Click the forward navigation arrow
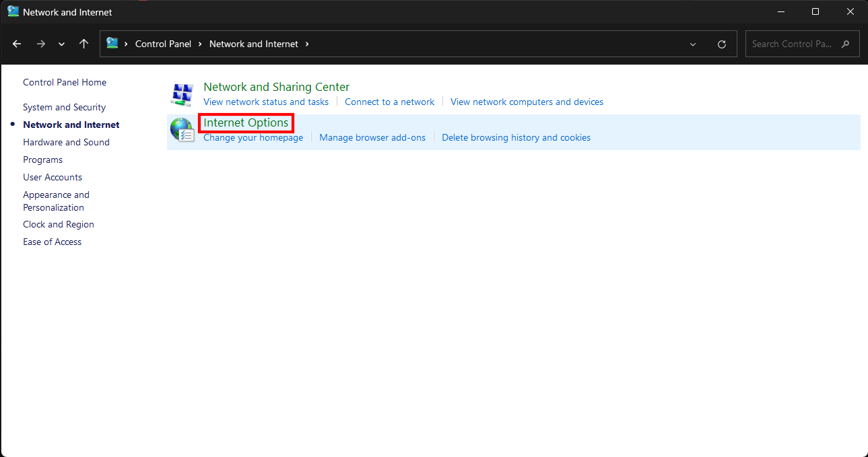868x457 pixels. pos(41,44)
